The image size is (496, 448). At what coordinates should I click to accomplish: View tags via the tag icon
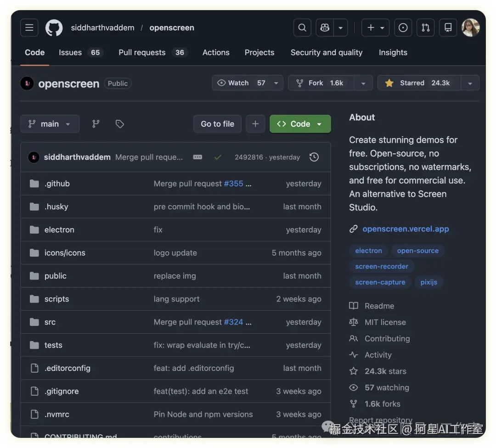click(x=119, y=124)
